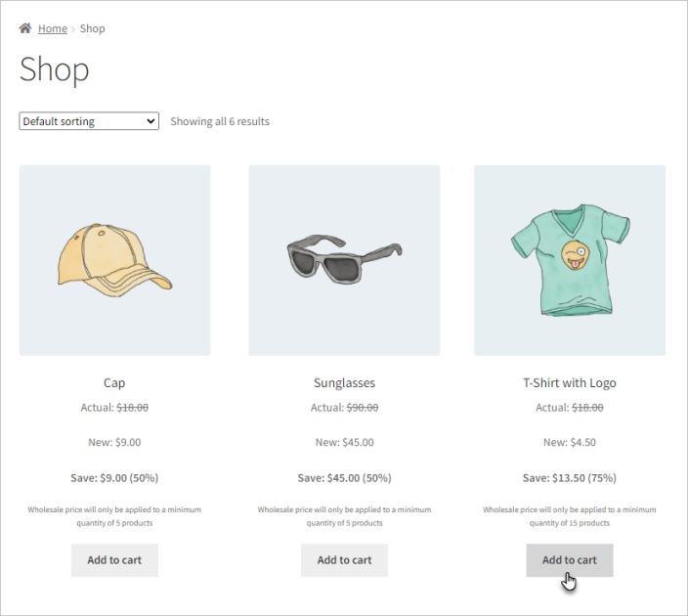This screenshot has width=688, height=616.
Task: Click the T-Shirt with Logo image
Action: point(570,260)
